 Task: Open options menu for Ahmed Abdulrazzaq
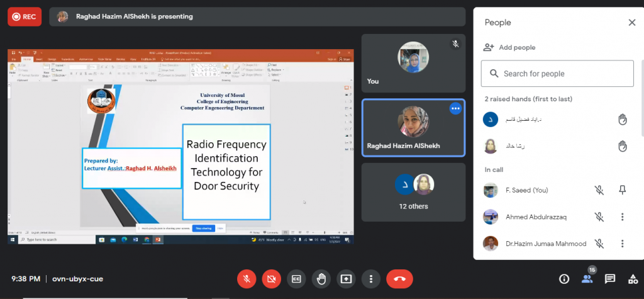(622, 217)
